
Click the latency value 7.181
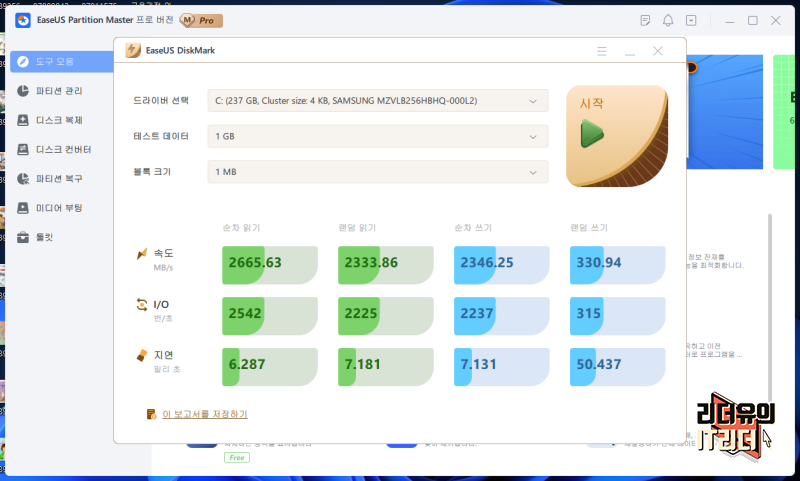point(362,364)
